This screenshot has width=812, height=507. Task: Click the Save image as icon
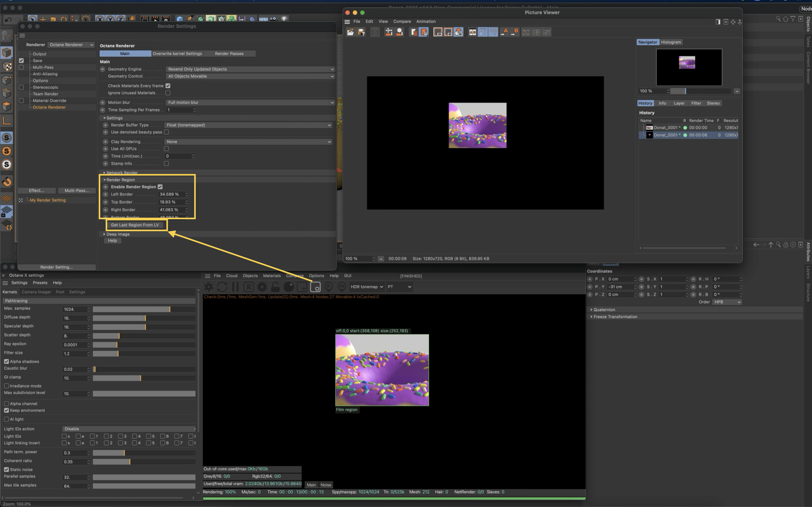pyautogui.click(x=361, y=32)
